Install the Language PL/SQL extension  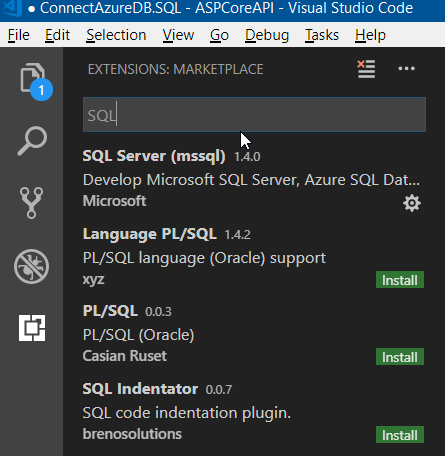[x=400, y=280]
